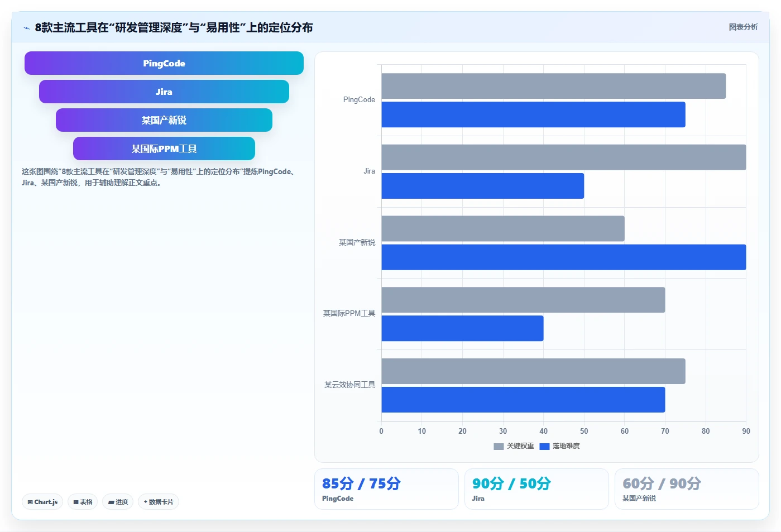The image size is (781, 532).
Task: Click PingCode's gray 关键权重 bar
Action: tap(554, 86)
